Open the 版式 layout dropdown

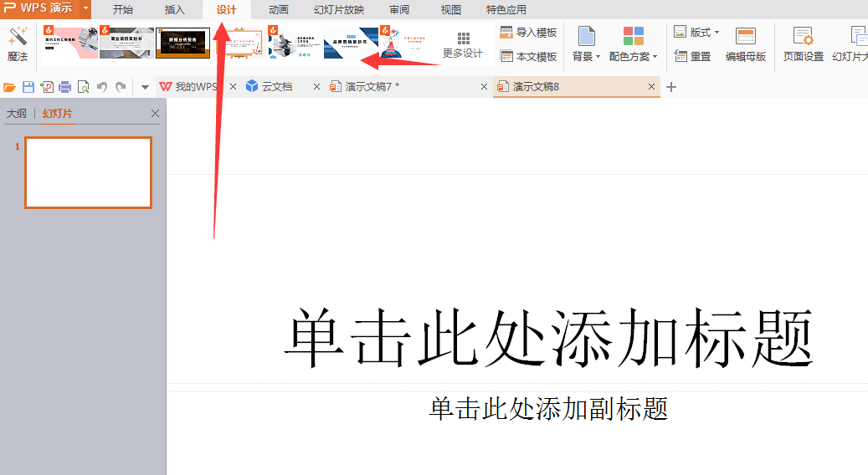point(696,32)
